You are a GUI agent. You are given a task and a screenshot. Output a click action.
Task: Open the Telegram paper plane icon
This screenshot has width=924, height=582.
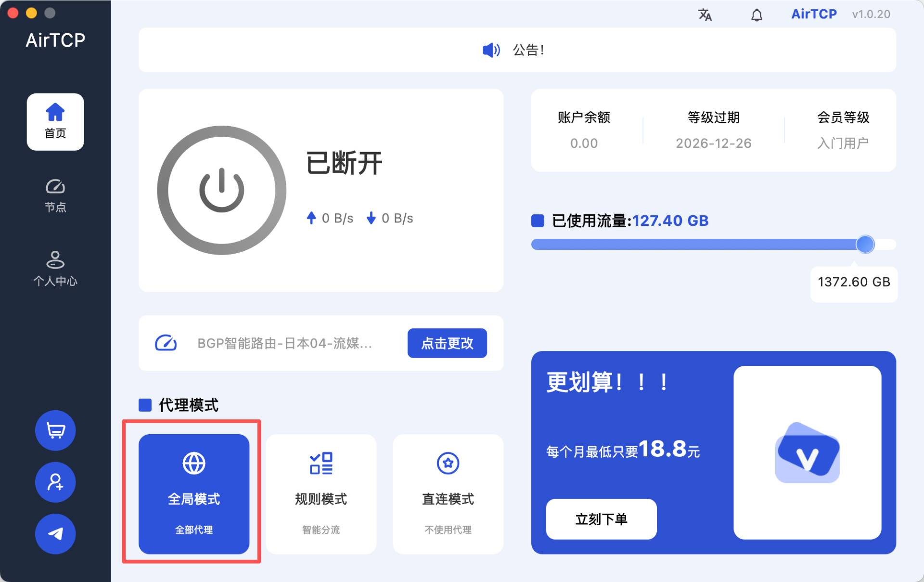(55, 533)
